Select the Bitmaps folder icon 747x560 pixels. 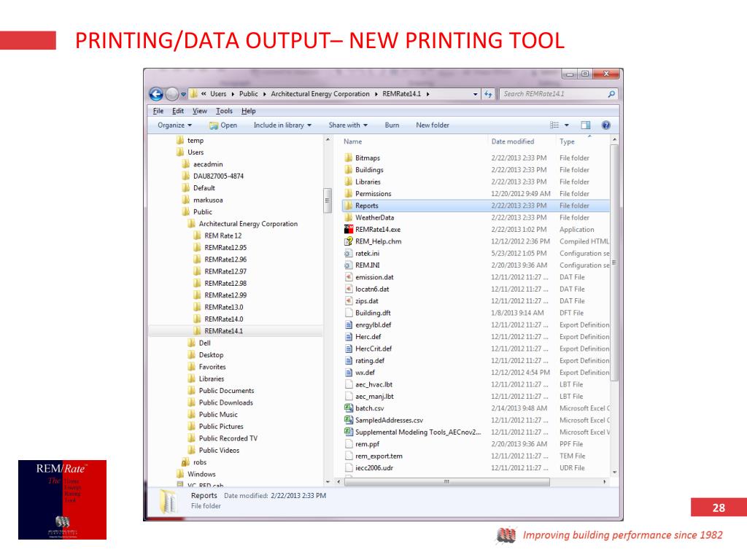(348, 157)
